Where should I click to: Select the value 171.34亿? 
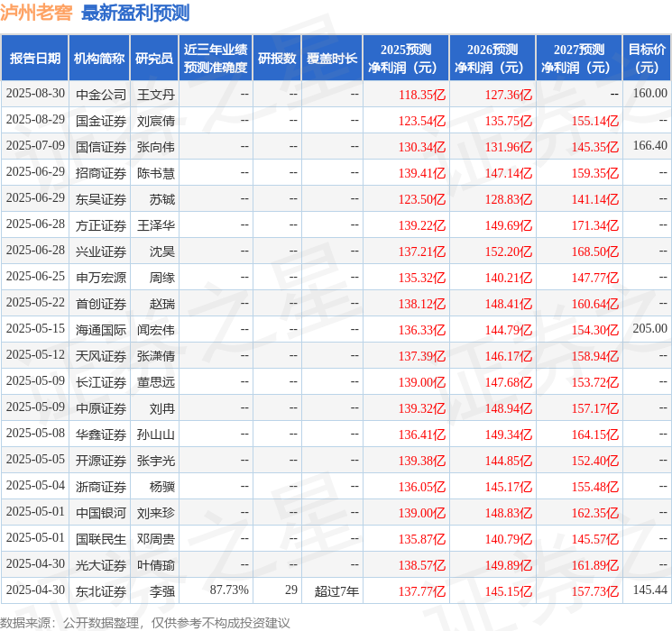pyautogui.click(x=594, y=225)
